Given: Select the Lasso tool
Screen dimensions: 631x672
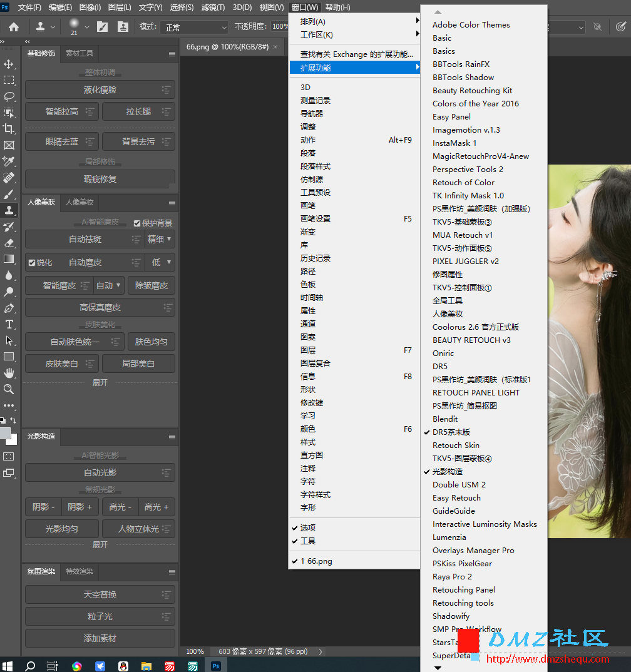Looking at the screenshot, I should tap(9, 96).
